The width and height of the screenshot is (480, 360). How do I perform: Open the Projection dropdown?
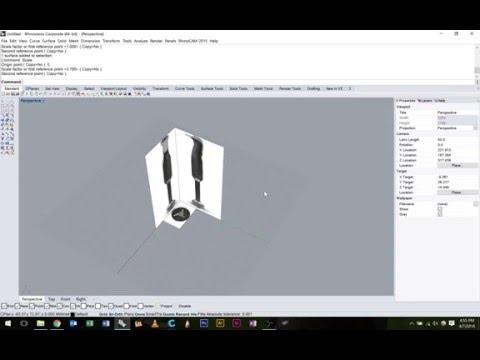point(475,128)
